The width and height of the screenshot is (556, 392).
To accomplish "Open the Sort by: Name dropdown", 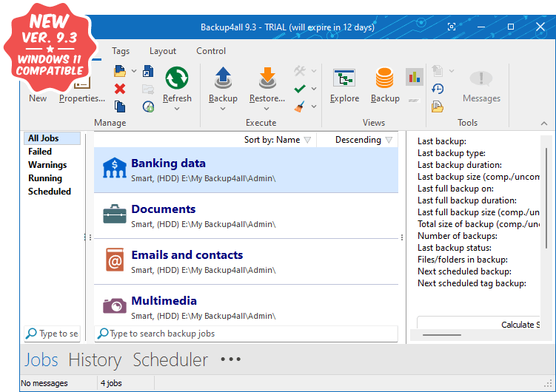I will coord(278,140).
